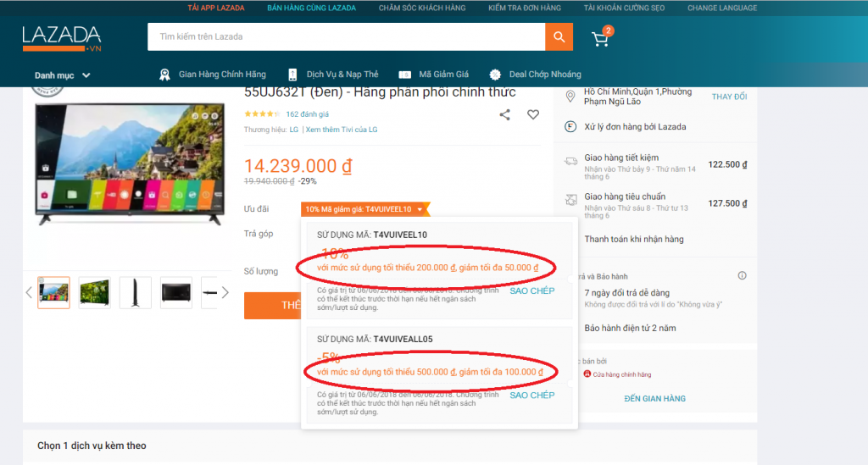Click the Xử lý đơn hàng bởi Lazada icon
868x465 pixels.
570,126
